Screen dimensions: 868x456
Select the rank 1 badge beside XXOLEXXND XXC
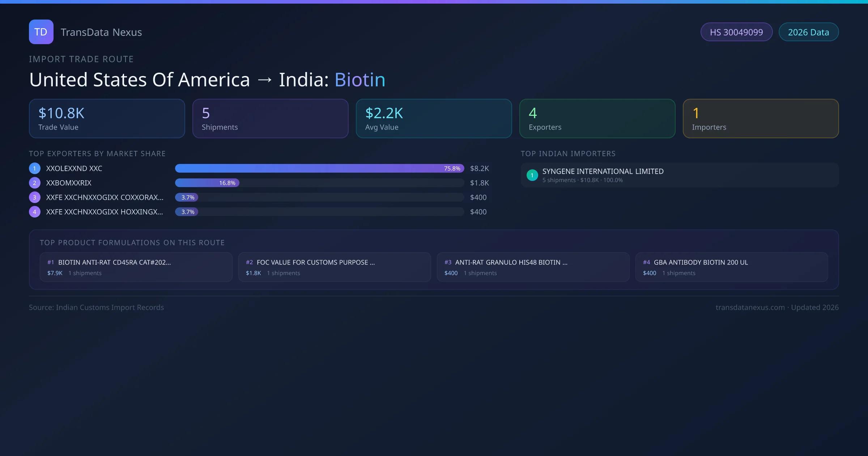[x=34, y=168]
